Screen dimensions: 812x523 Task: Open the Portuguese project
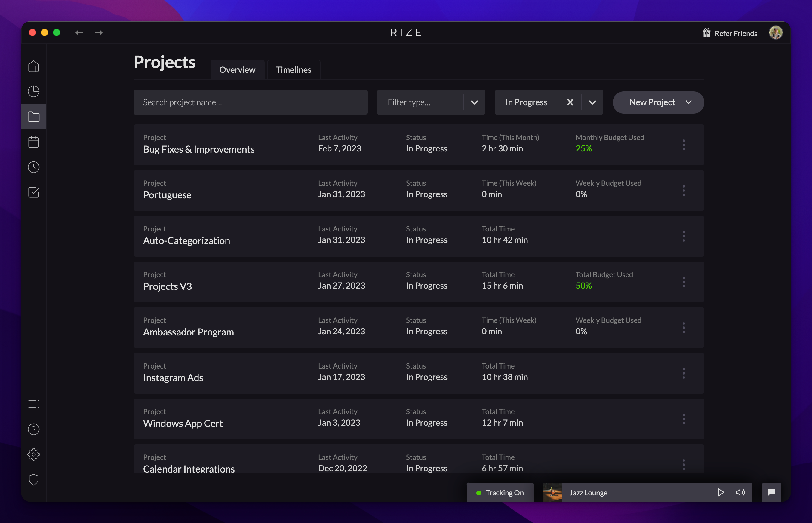167,195
